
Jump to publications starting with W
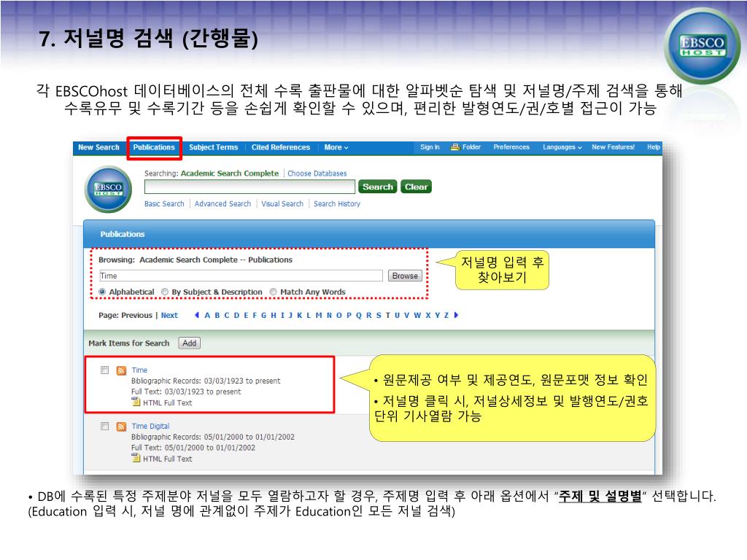pyautogui.click(x=417, y=315)
